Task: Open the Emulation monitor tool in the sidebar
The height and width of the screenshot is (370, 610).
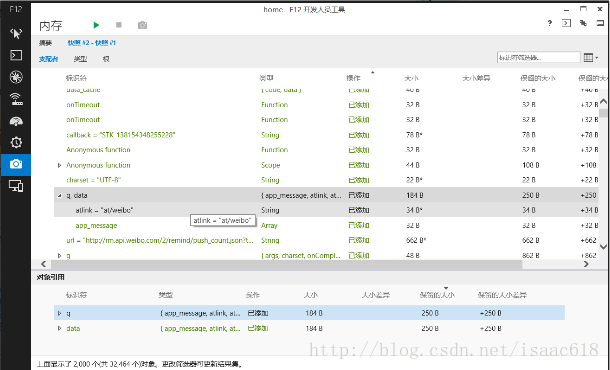Action: 16,186
